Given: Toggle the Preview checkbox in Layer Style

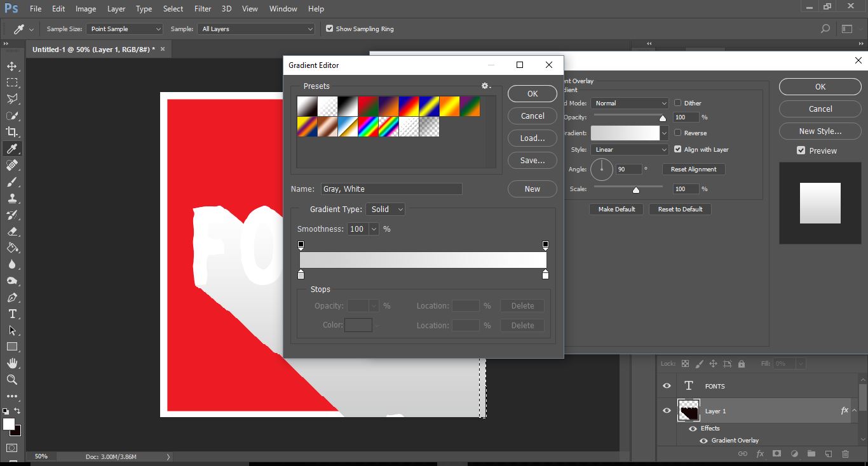Looking at the screenshot, I should coord(801,150).
